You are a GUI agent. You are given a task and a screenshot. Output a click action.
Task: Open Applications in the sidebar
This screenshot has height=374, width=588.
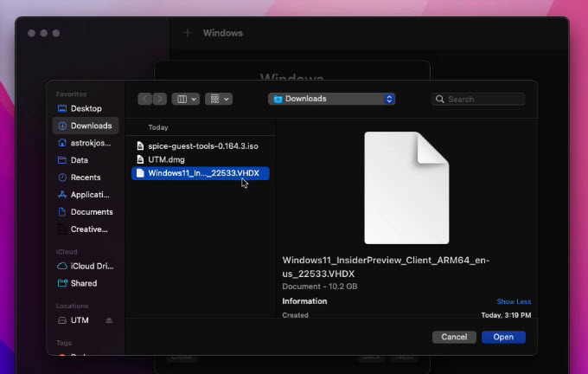pos(86,195)
